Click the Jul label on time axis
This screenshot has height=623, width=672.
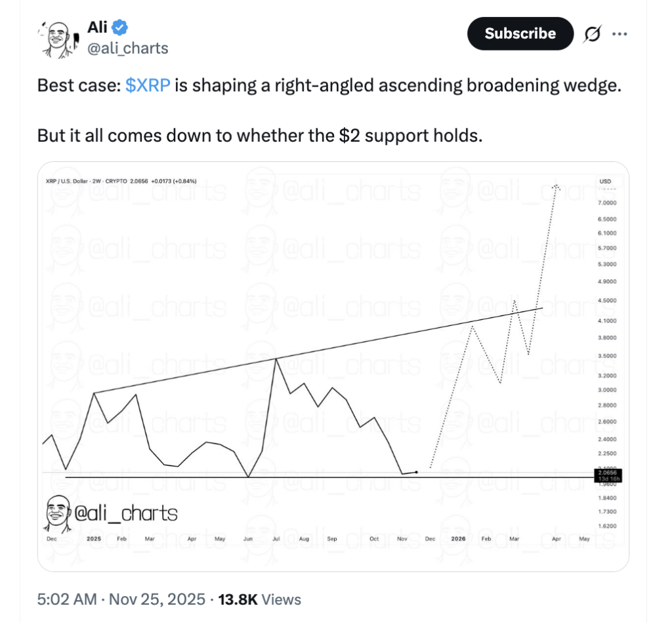[276, 538]
